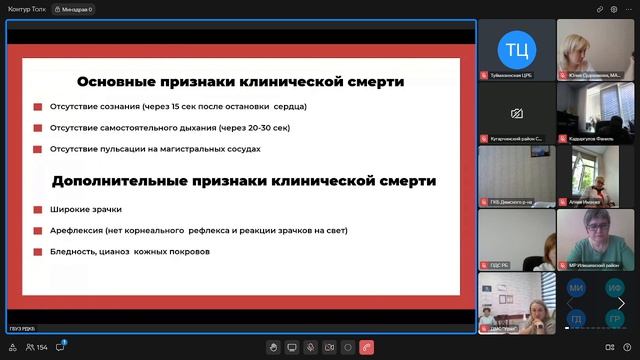Open the settings gear in the top bar
Screen dimensions: 640x360
coord(614,9)
